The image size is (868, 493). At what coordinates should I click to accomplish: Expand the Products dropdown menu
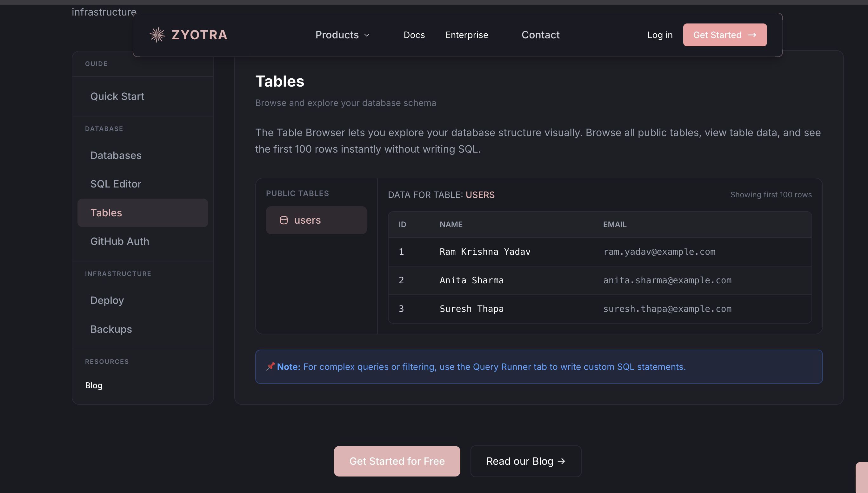(342, 35)
